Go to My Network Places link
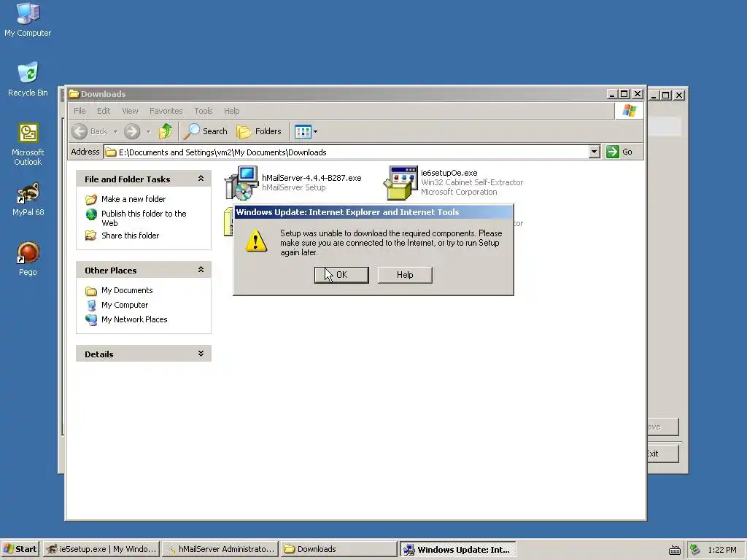 click(x=134, y=319)
